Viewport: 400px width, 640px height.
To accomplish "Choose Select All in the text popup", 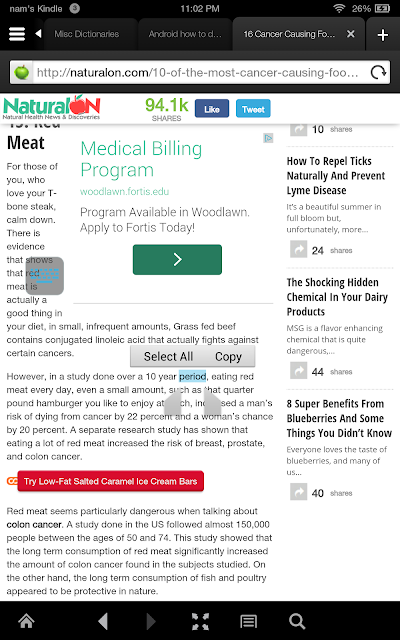I will point(168,356).
